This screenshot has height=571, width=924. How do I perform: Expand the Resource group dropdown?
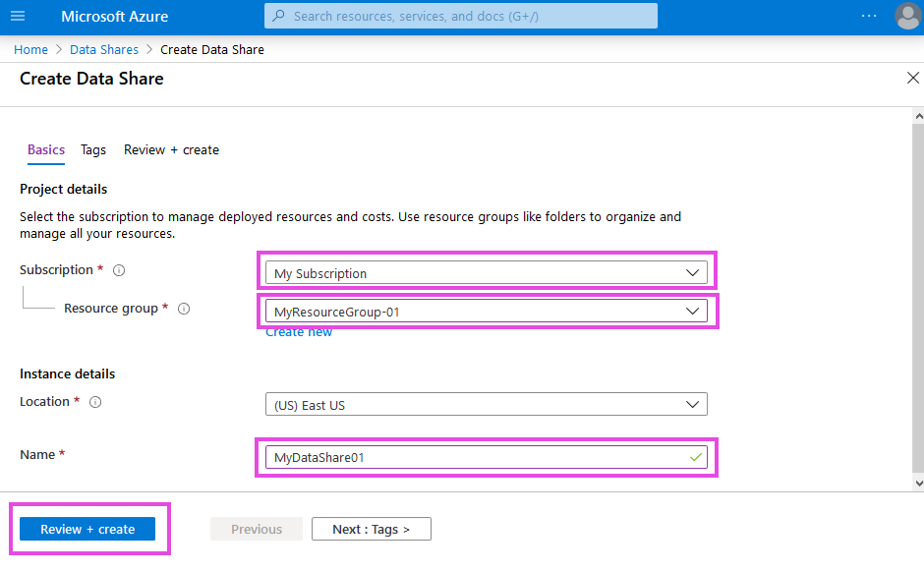[487, 312]
